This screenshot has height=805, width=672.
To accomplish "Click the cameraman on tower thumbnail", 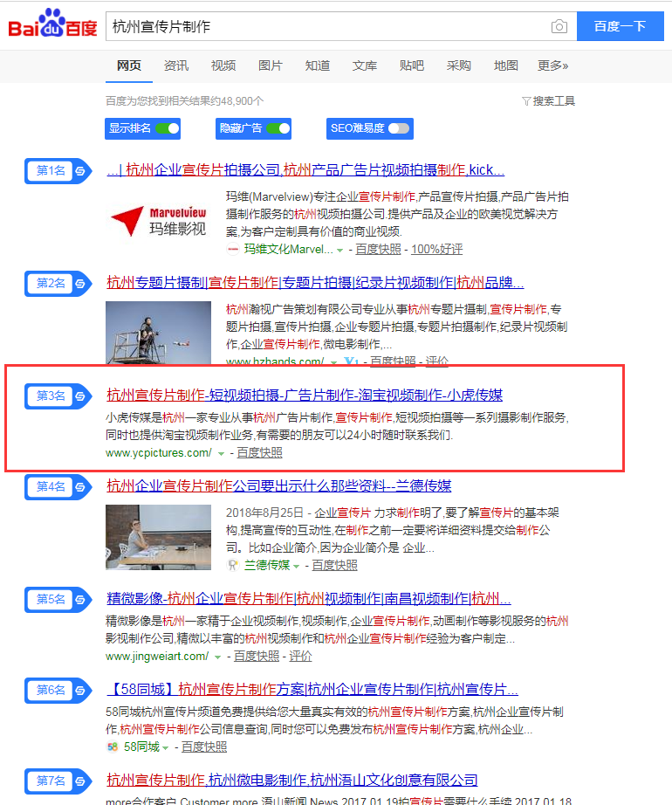I will click(x=159, y=333).
